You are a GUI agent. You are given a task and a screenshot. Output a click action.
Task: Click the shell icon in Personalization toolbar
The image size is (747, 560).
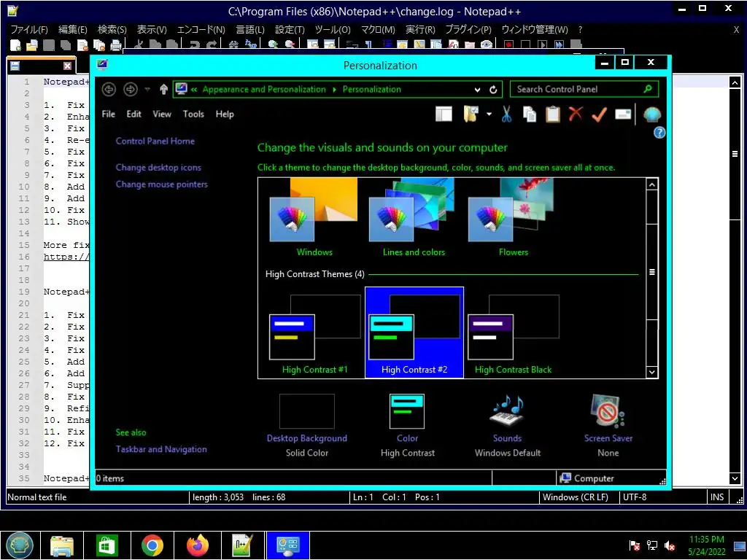point(651,114)
